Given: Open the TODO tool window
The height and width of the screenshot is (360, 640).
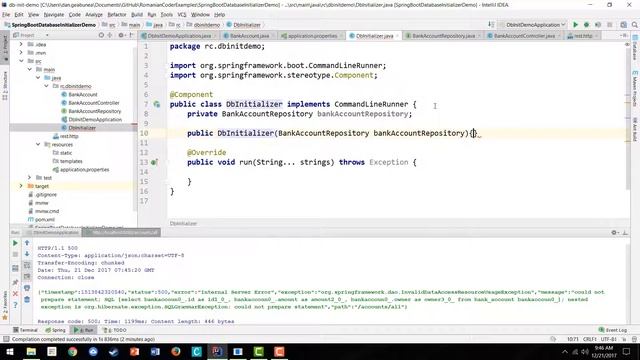Looking at the screenshot, I should point(116,330).
